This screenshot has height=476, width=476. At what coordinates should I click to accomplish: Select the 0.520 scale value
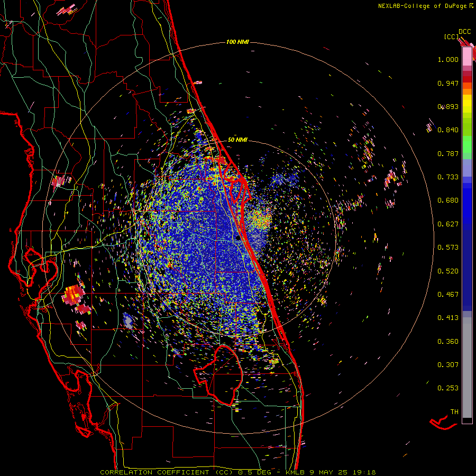point(448,271)
